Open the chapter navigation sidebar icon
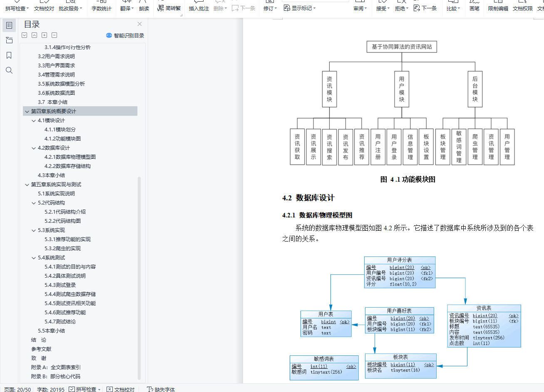544x392 pixels. 9,40
